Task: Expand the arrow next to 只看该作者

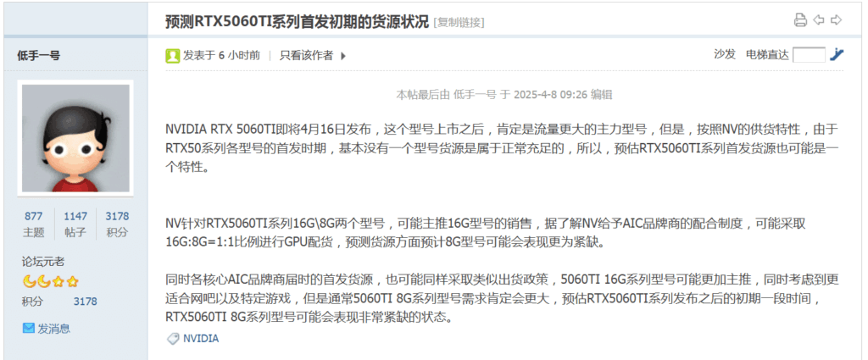Action: [x=342, y=55]
